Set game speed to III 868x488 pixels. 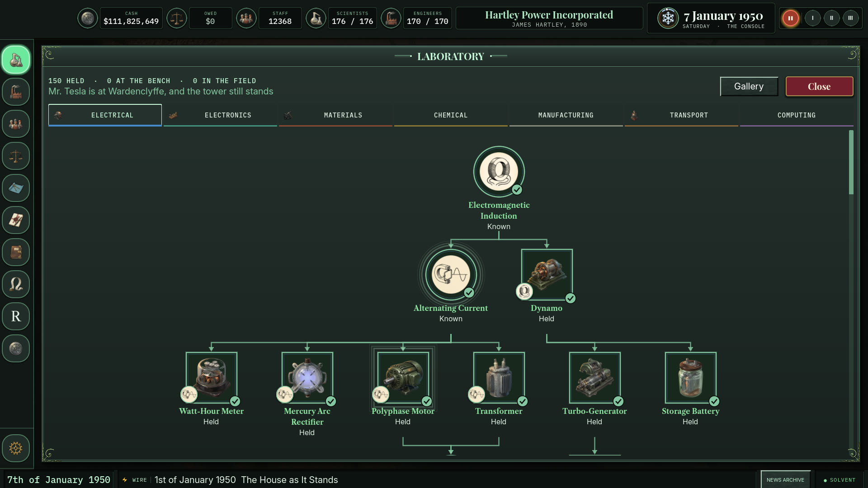click(850, 18)
